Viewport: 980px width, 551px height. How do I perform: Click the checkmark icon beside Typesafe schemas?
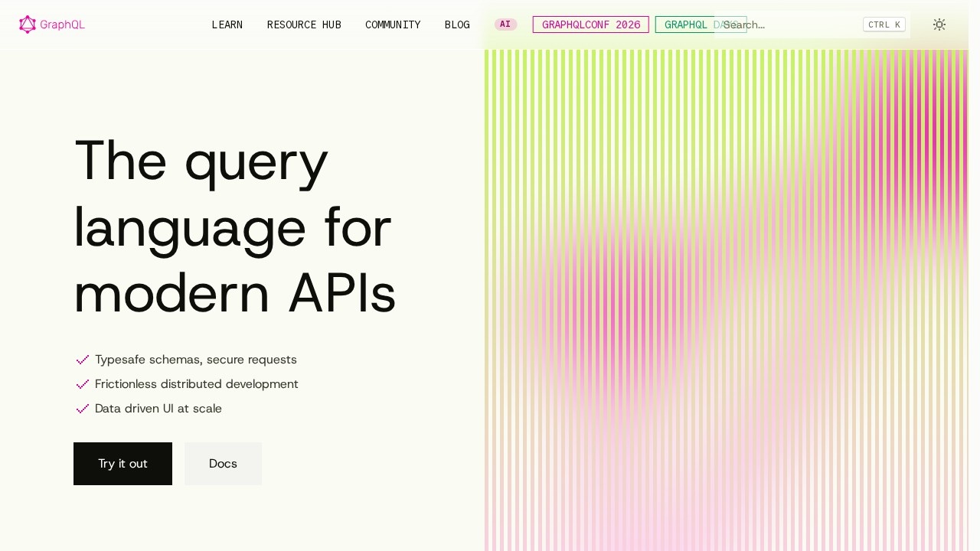click(x=83, y=360)
